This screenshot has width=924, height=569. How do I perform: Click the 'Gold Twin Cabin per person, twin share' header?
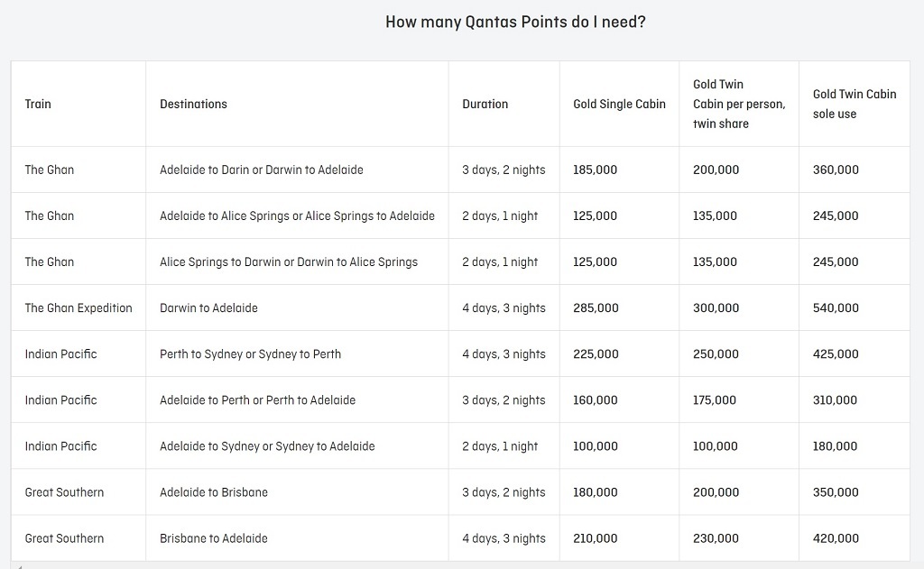point(739,105)
